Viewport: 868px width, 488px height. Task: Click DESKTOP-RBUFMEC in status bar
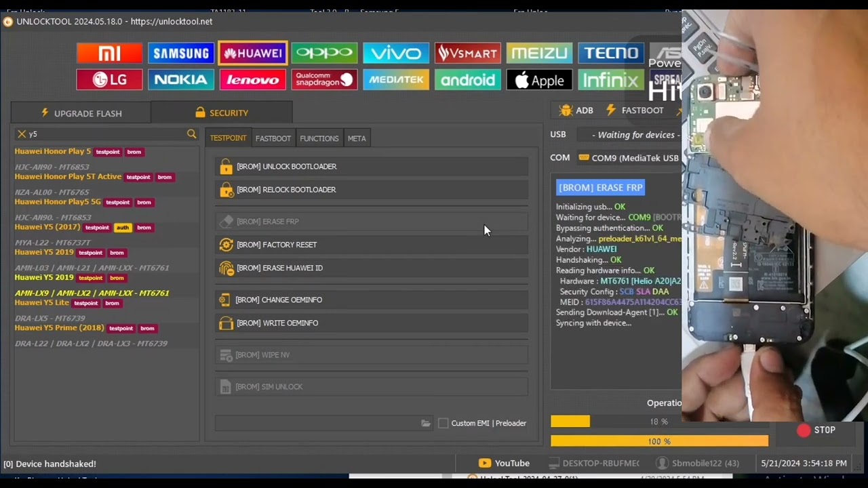(594, 463)
